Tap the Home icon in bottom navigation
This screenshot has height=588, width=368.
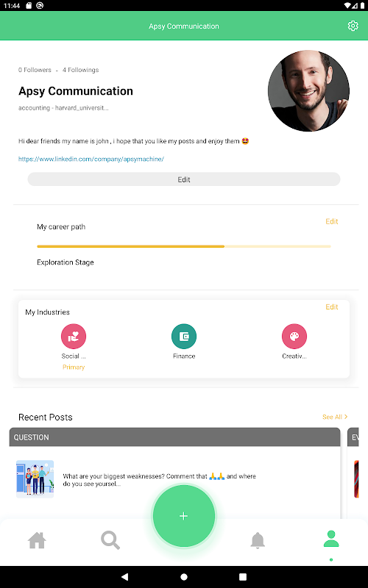[38, 540]
